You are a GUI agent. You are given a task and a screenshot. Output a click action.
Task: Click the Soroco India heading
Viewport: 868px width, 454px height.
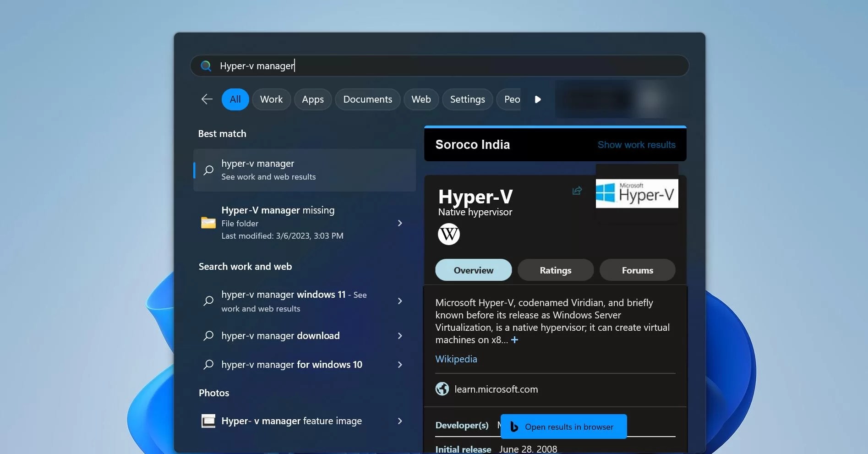coord(473,145)
